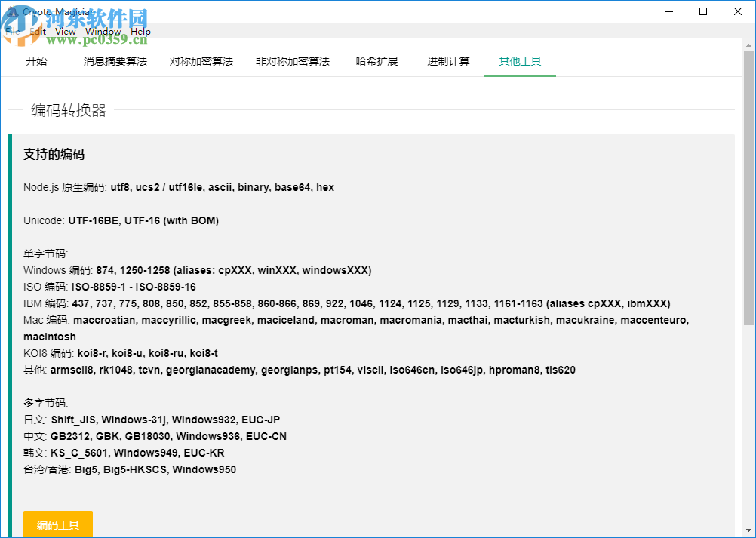Open the Edit menu
The height and width of the screenshot is (538, 756).
point(37,31)
